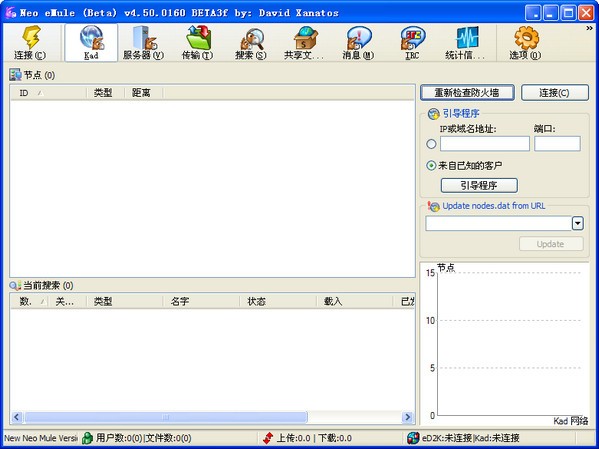
Task: Click the current searches (当前搜索) icon
Action: (x=15, y=285)
